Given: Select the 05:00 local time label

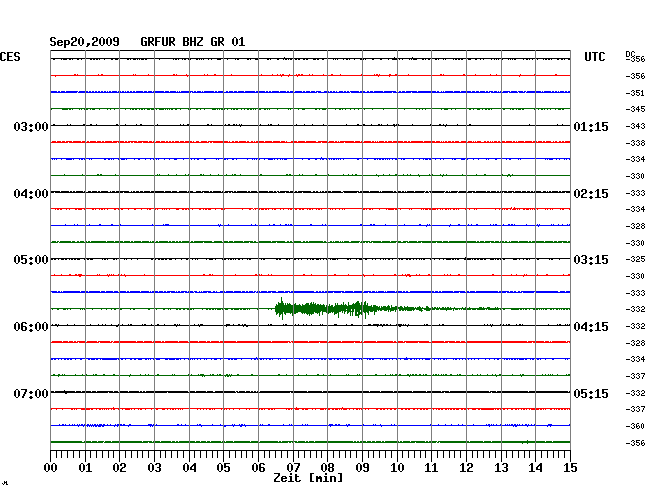Looking at the screenshot, I should [31, 260].
